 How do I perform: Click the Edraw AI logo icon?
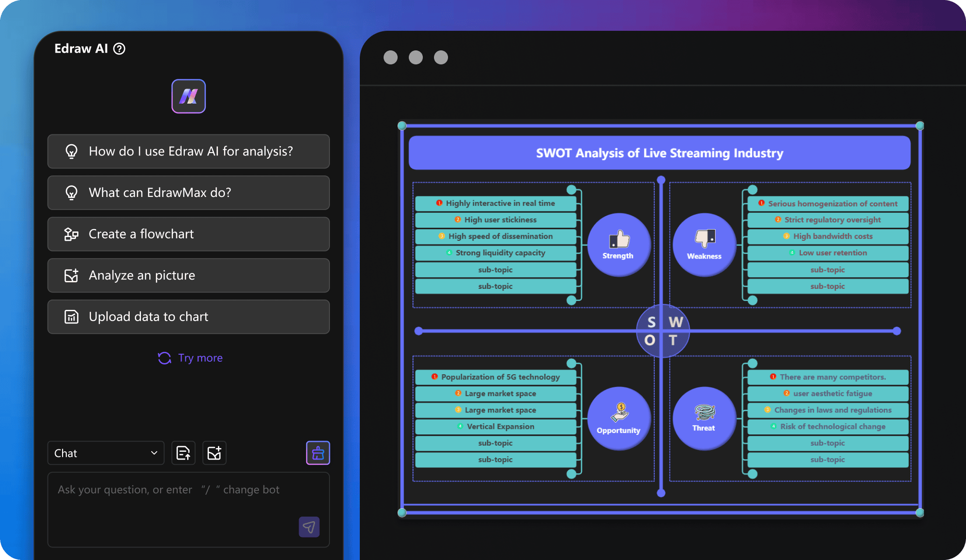[189, 96]
